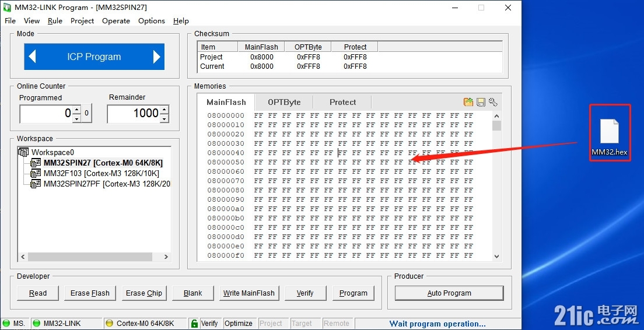
Task: Click the Programmed counter field
Action: coord(47,113)
